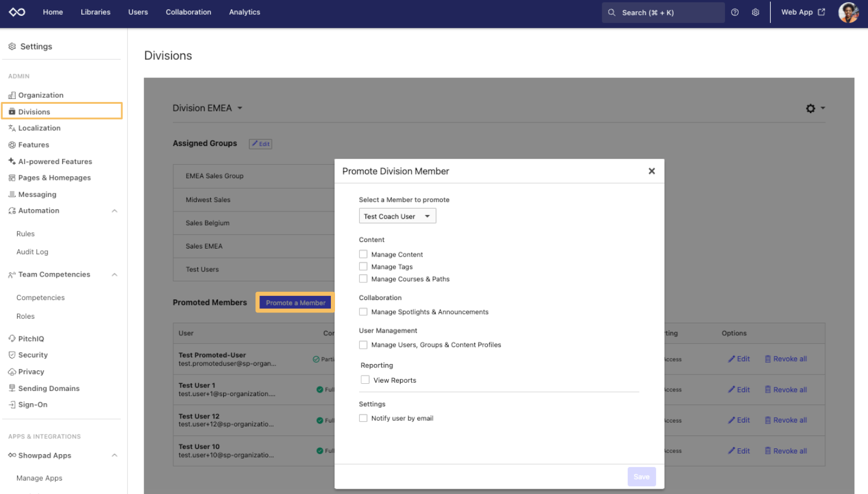Click the Web App external link icon
The height and width of the screenshot is (494, 868).
point(821,12)
